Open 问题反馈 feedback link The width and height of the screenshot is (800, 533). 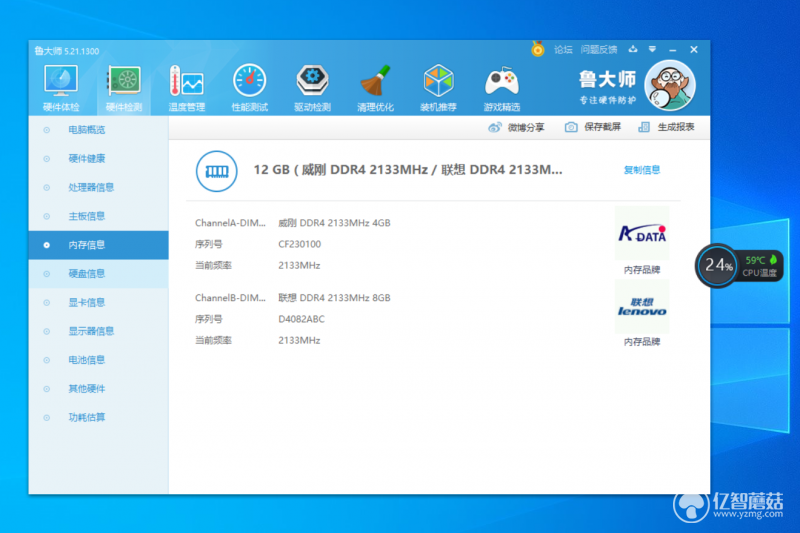point(599,49)
